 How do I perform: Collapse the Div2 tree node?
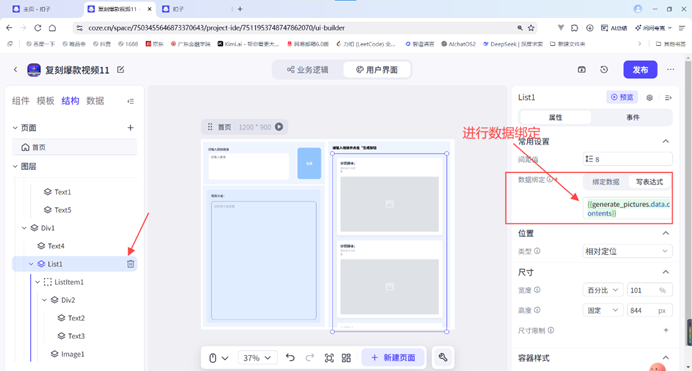[x=44, y=300]
